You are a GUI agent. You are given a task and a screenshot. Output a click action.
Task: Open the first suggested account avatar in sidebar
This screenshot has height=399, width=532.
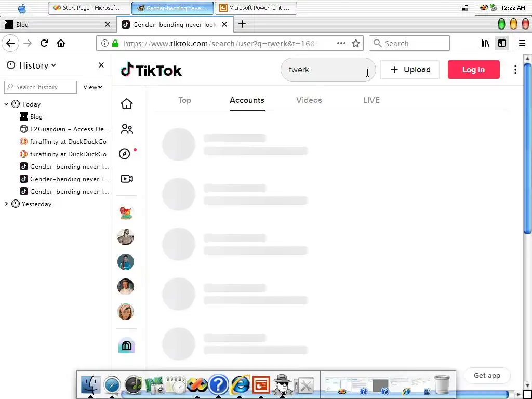click(126, 212)
